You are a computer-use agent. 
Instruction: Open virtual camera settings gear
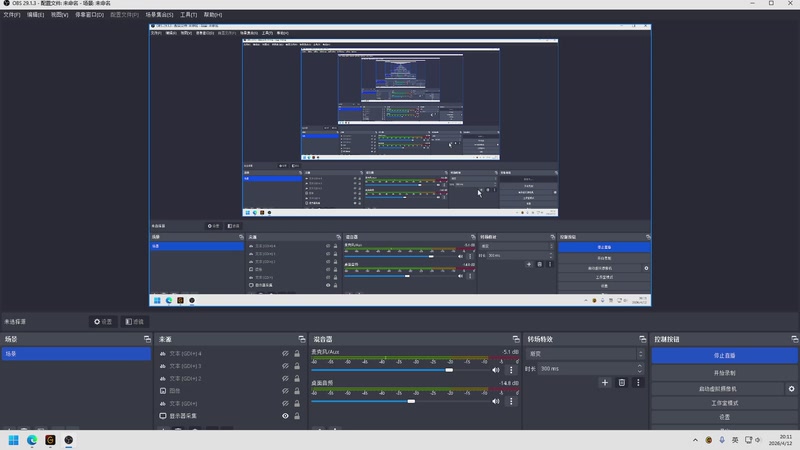[x=791, y=389]
